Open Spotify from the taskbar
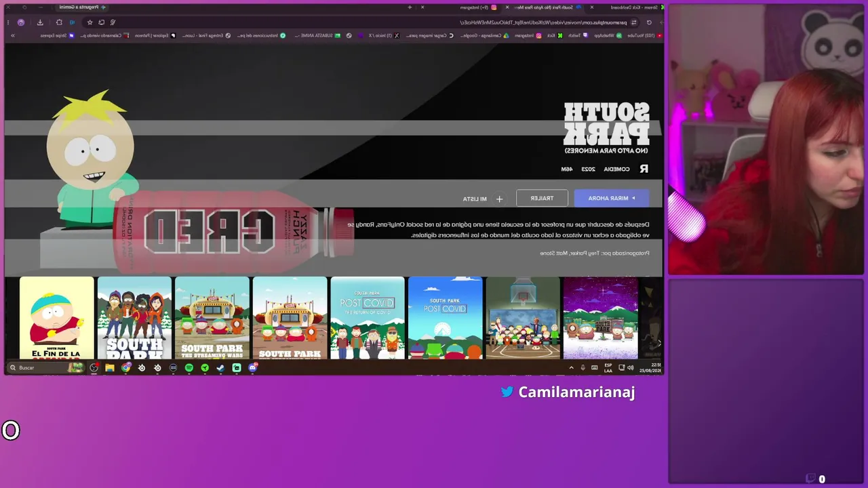The image size is (868, 488). pyautogui.click(x=189, y=367)
